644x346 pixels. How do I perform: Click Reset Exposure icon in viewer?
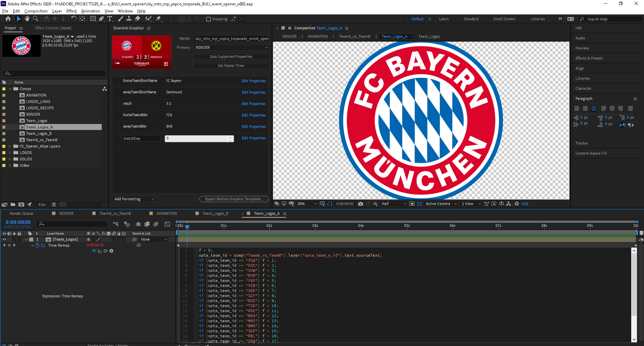(517, 204)
